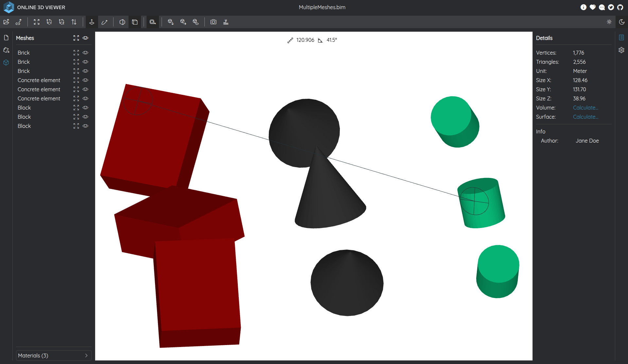Open the 3D printing icon
The width and height of the screenshot is (628, 364).
(226, 22)
